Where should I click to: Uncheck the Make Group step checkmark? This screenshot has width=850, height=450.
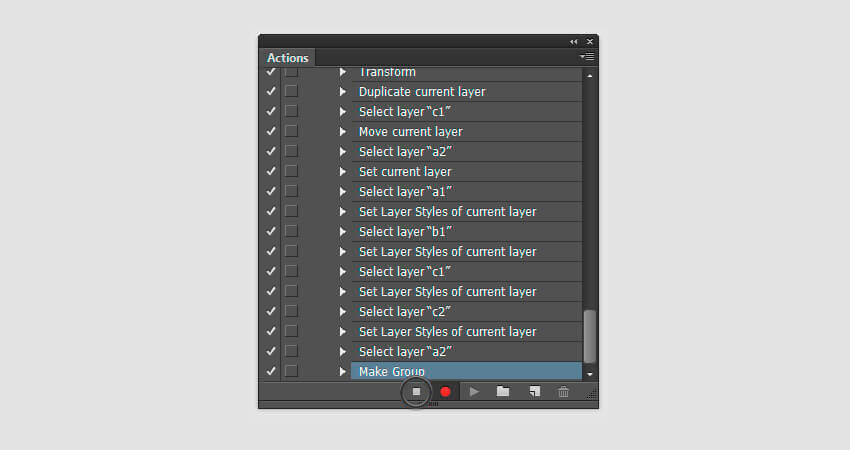pyautogui.click(x=271, y=371)
